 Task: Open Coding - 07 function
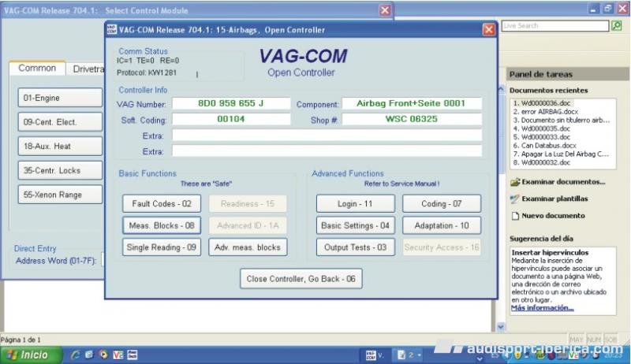click(x=442, y=204)
